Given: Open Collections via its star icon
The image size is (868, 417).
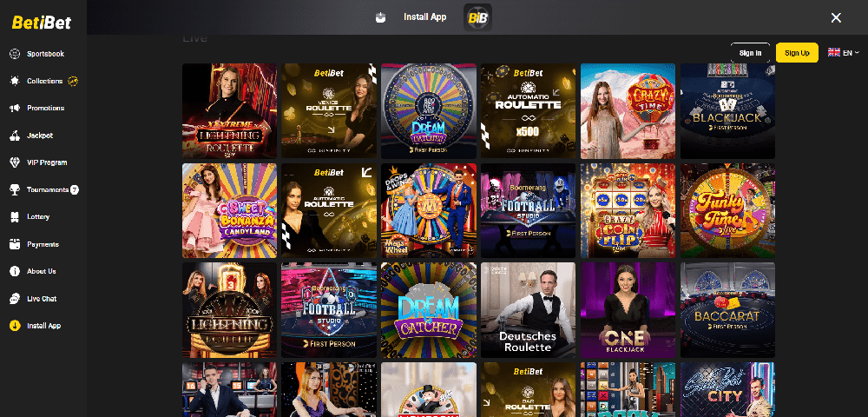Looking at the screenshot, I should [15, 81].
